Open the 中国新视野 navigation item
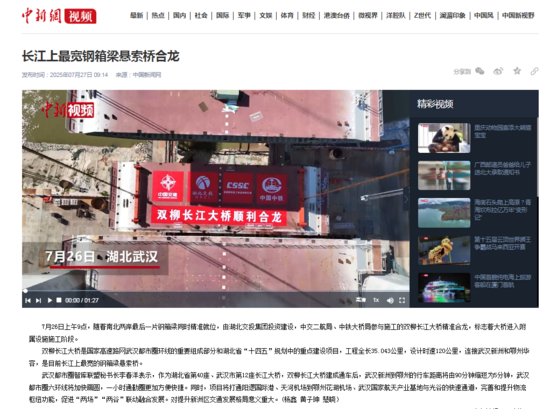Image resolution: width=550 pixels, height=409 pixels. (518, 15)
